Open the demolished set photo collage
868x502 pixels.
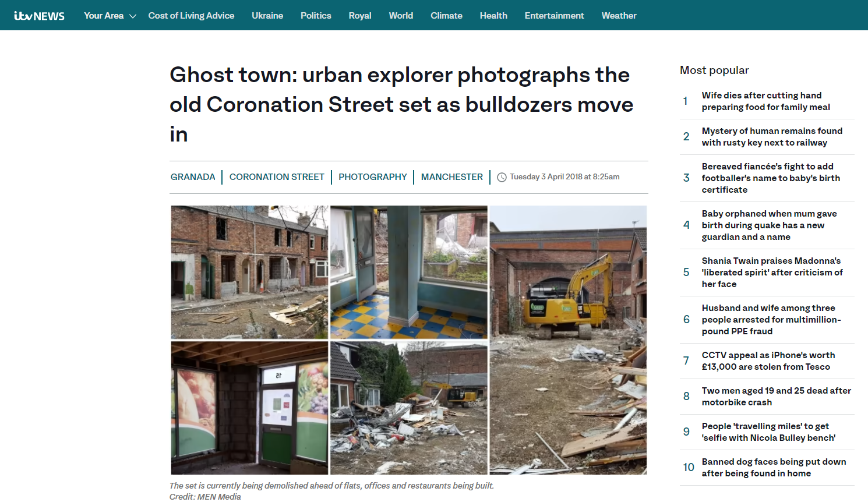point(409,340)
